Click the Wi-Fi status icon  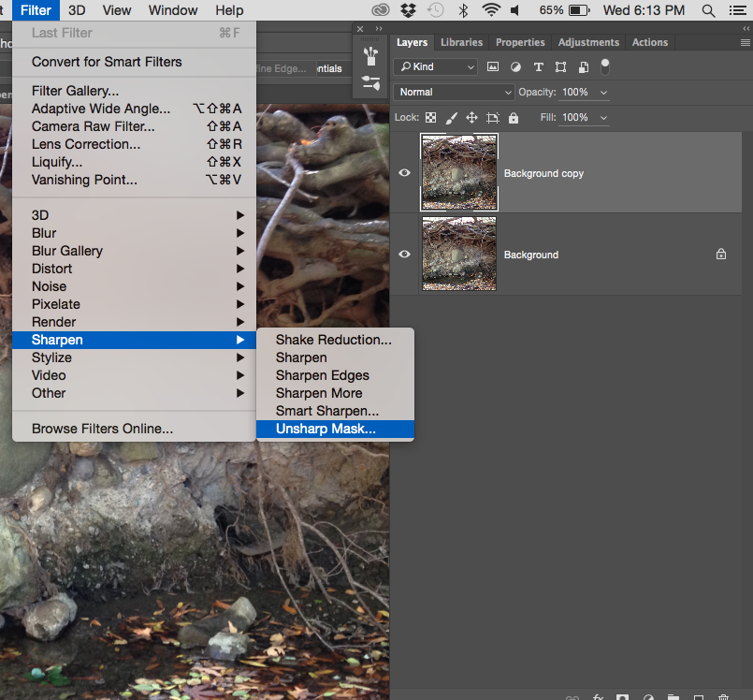coord(491,10)
